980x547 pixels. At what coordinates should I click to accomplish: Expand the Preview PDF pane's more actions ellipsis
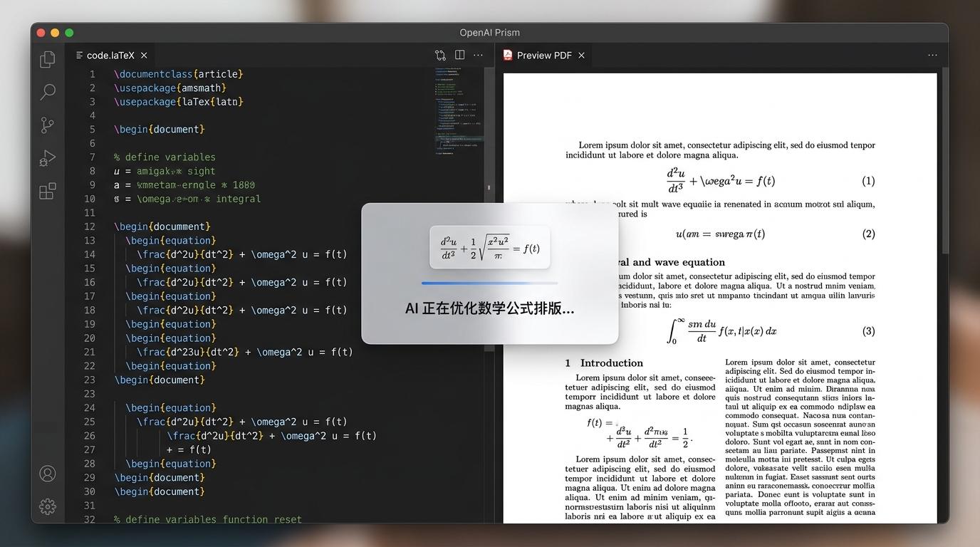[x=932, y=55]
